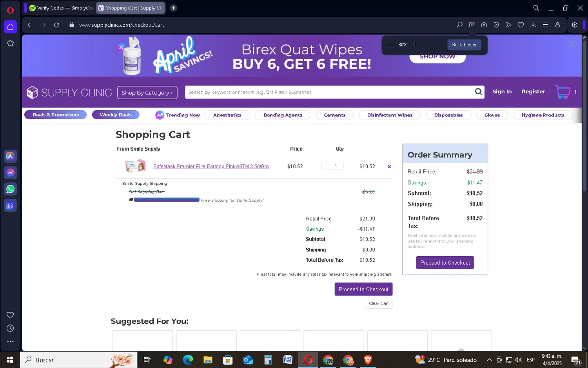The image size is (588, 368).
Task: Open the sidebar heart pinboards icon
Action: (10, 315)
